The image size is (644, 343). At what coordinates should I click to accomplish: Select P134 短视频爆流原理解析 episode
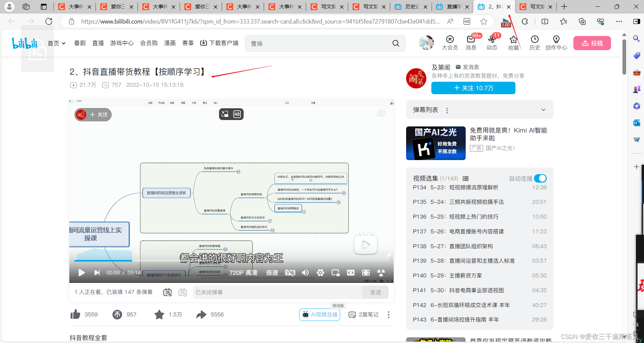click(479, 187)
